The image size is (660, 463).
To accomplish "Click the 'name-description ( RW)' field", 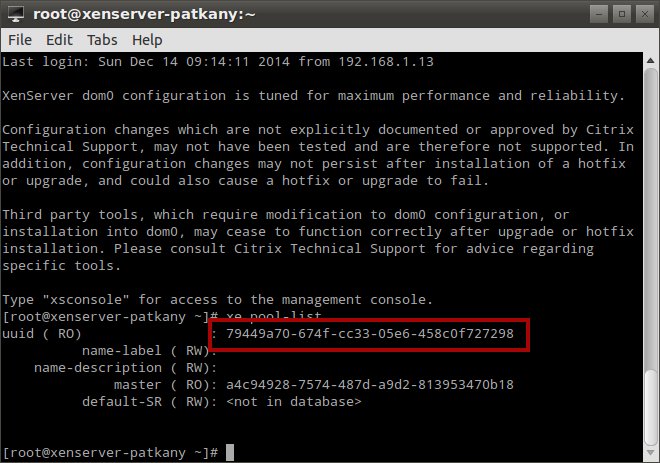I will point(125,368).
